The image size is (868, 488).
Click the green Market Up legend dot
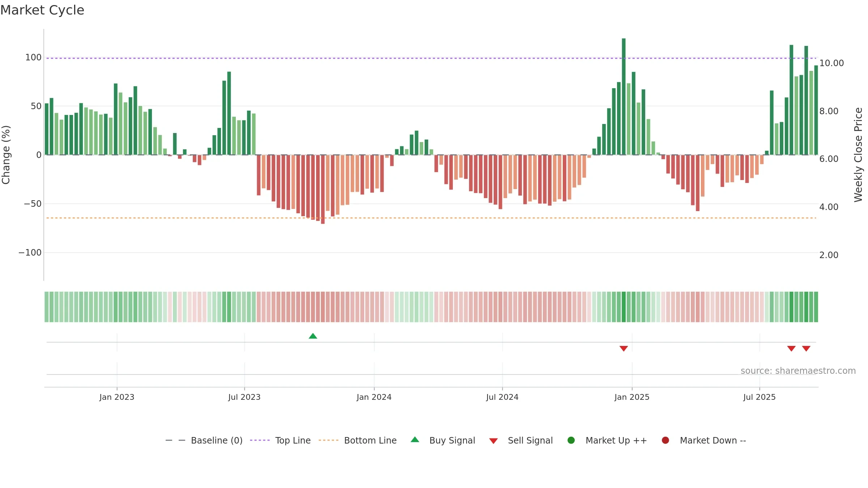[571, 440]
